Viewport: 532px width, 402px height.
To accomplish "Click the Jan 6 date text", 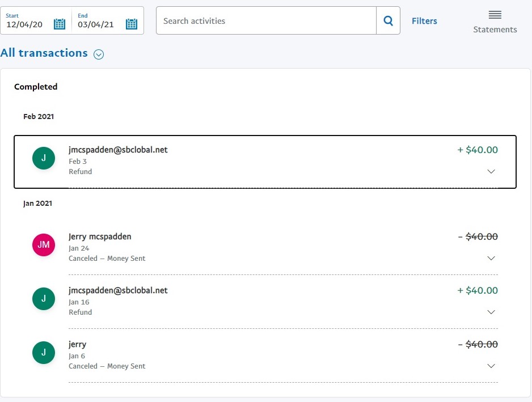I will [x=77, y=356].
